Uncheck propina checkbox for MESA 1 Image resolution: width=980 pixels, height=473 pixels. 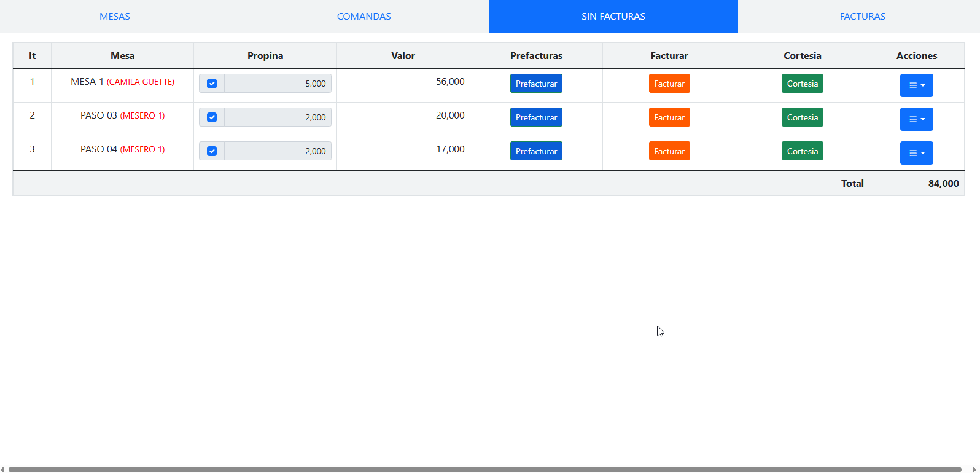click(212, 84)
